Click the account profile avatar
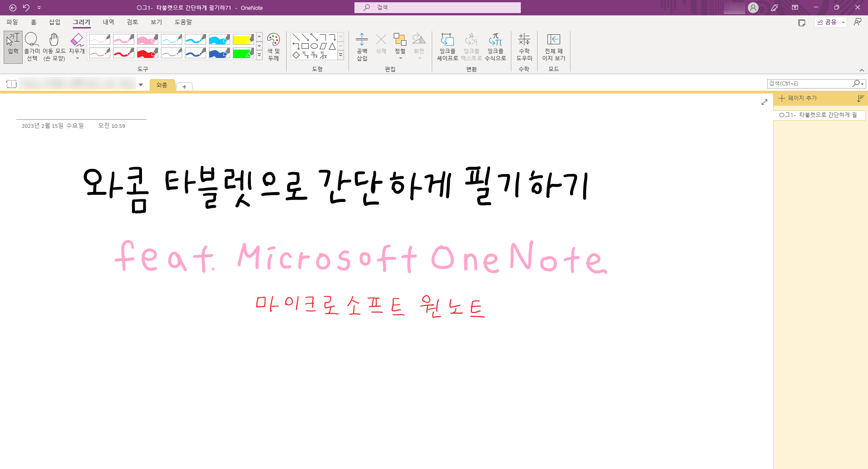 pos(753,8)
